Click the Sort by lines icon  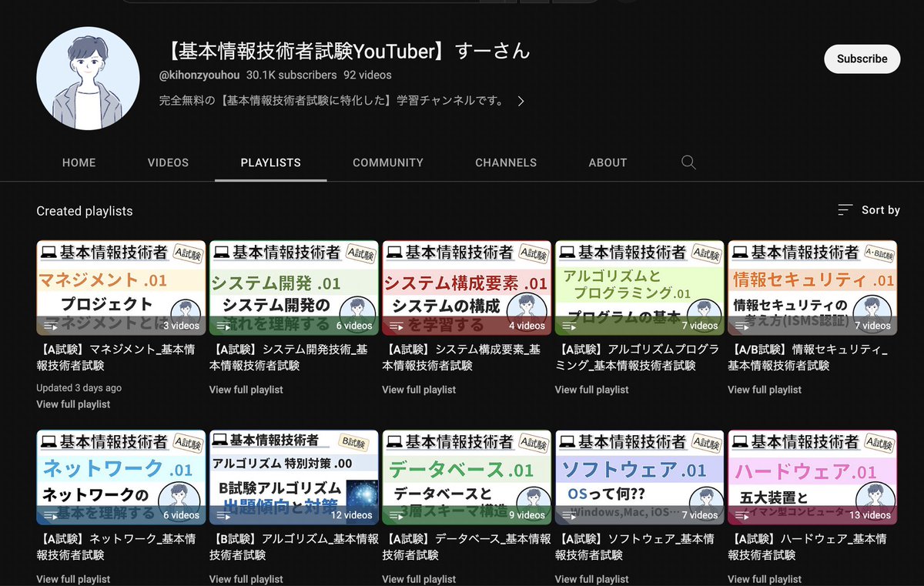tap(845, 210)
